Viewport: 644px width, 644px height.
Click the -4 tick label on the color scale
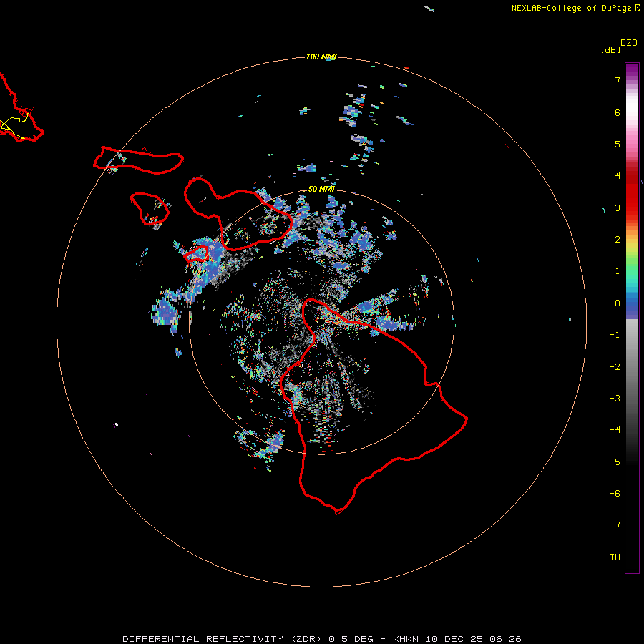615,430
